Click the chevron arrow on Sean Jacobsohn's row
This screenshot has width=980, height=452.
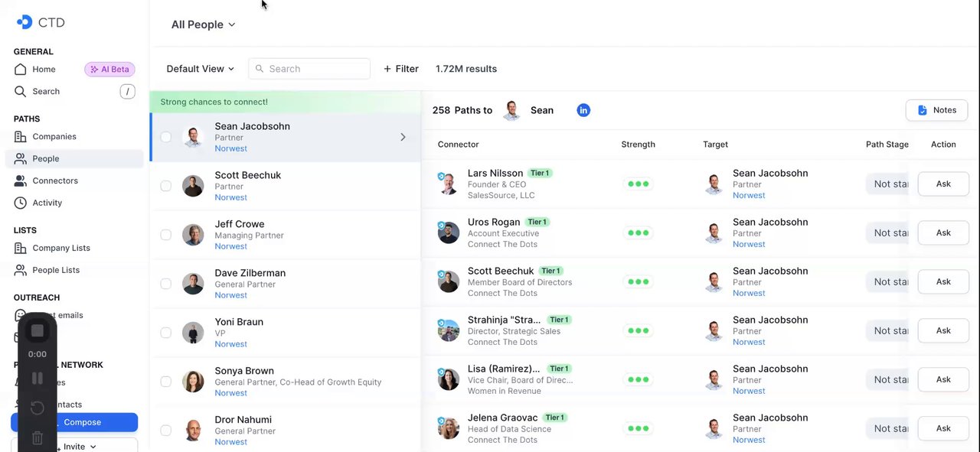[403, 137]
